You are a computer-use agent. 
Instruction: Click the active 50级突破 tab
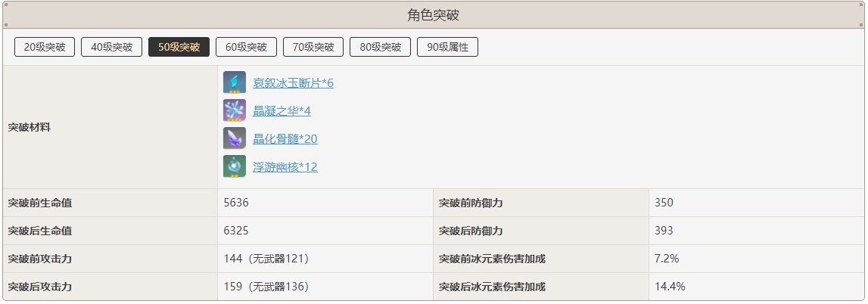pyautogui.click(x=179, y=47)
